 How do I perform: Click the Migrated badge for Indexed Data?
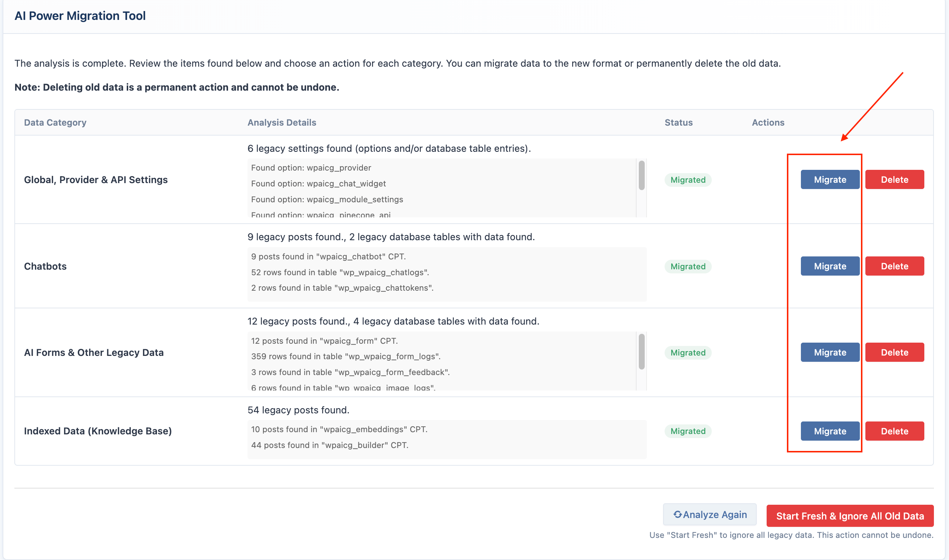(688, 431)
